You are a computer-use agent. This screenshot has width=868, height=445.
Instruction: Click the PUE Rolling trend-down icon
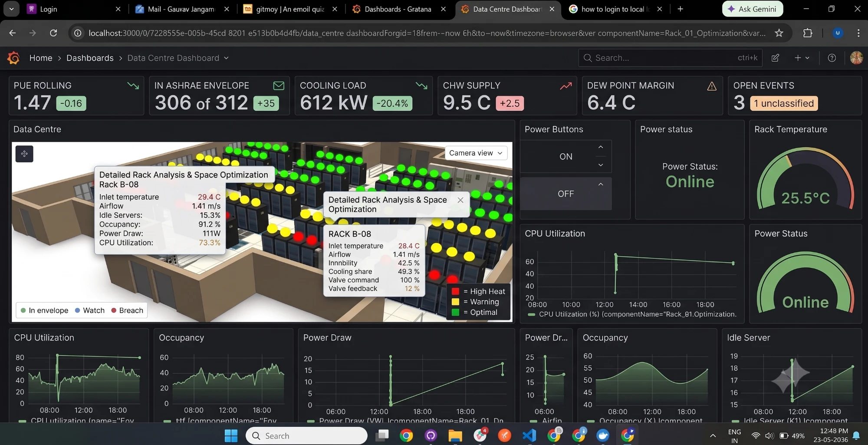(x=133, y=86)
